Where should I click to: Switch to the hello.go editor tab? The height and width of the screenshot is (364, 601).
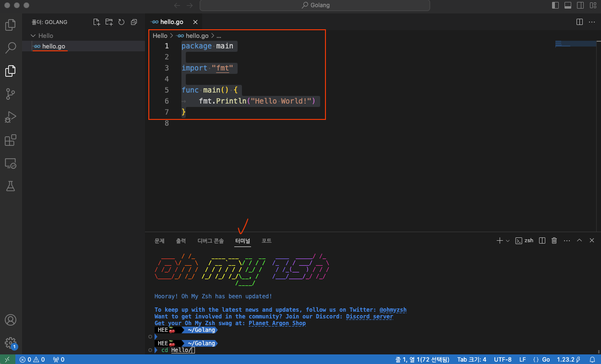pyautogui.click(x=172, y=22)
